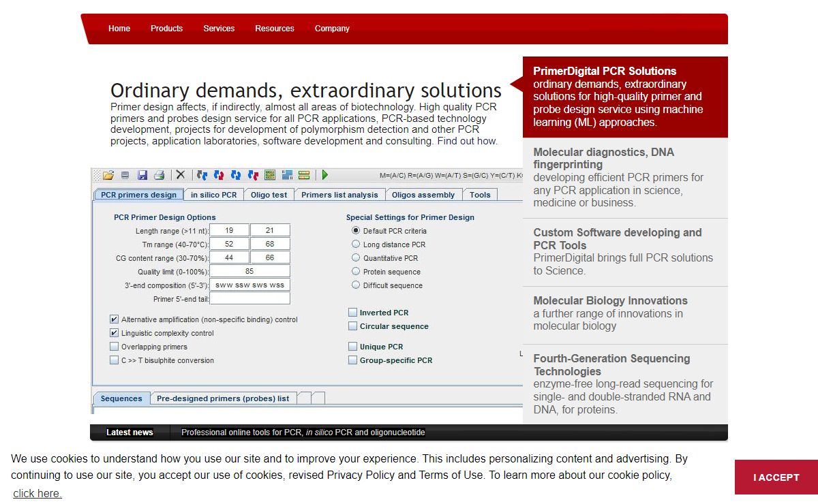Click Tm range maximum field showing 68
818x504 pixels.
[x=270, y=245]
